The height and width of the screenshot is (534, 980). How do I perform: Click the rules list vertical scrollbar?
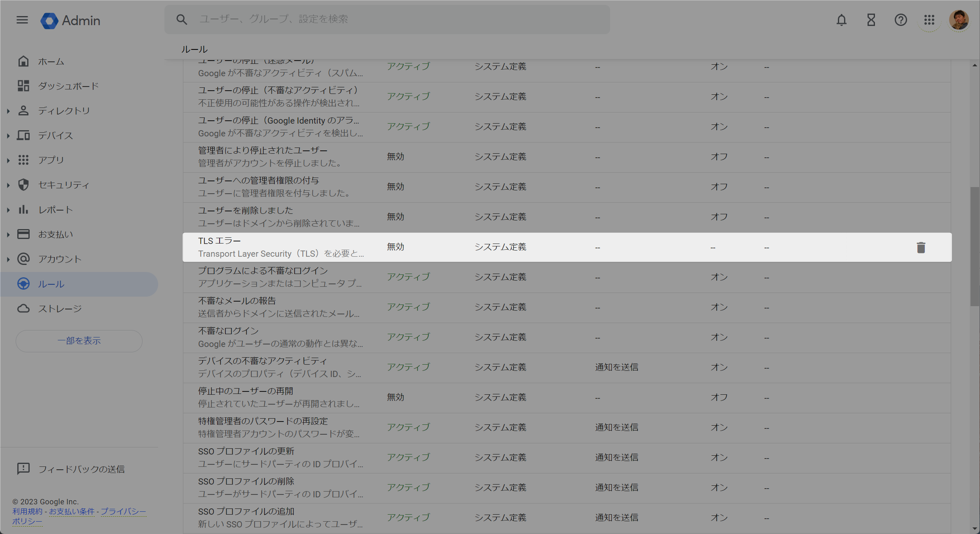[974, 247]
